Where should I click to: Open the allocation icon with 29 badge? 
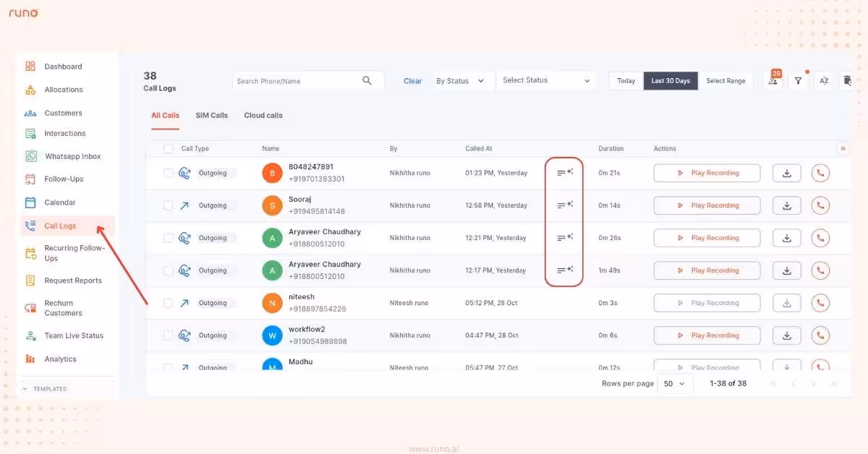point(773,80)
